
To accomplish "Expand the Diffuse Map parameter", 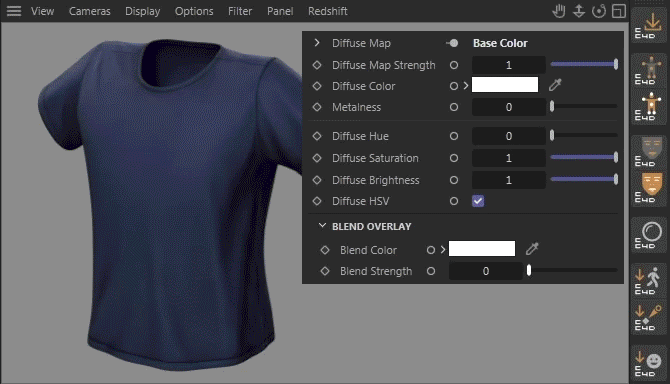I will point(317,43).
